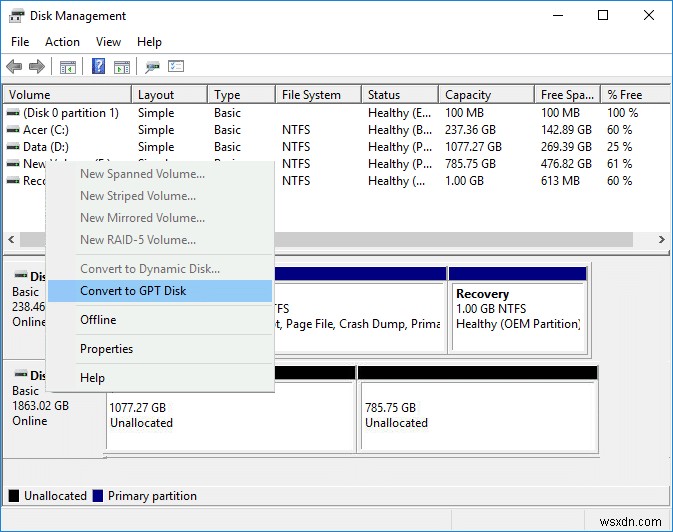
Task: Click the 142.89 GB free space cell
Action: coord(566,130)
